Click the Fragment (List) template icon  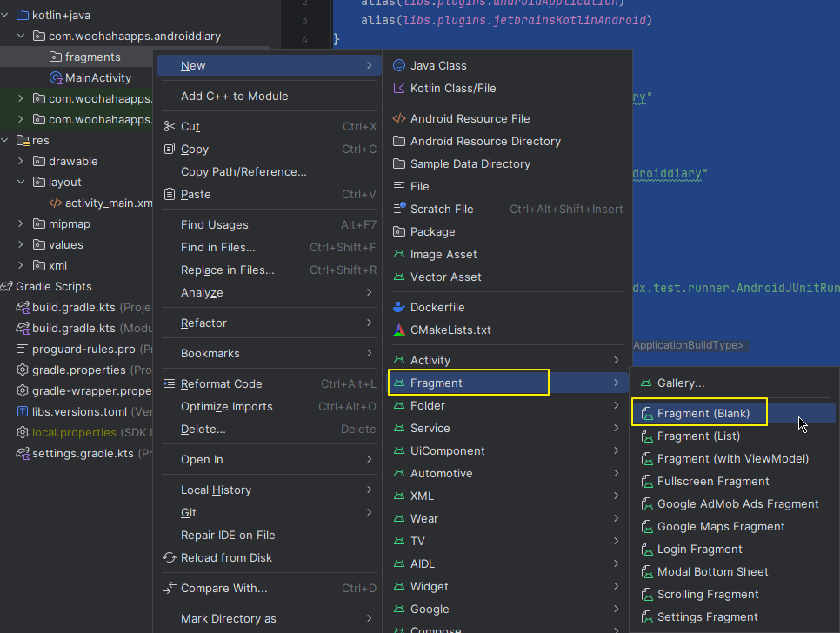tap(647, 436)
